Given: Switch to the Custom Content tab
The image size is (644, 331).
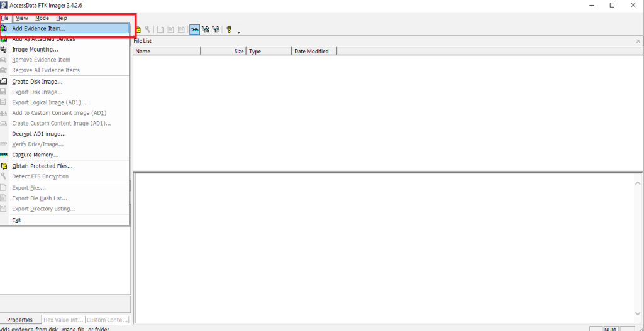Looking at the screenshot, I should [107, 320].
